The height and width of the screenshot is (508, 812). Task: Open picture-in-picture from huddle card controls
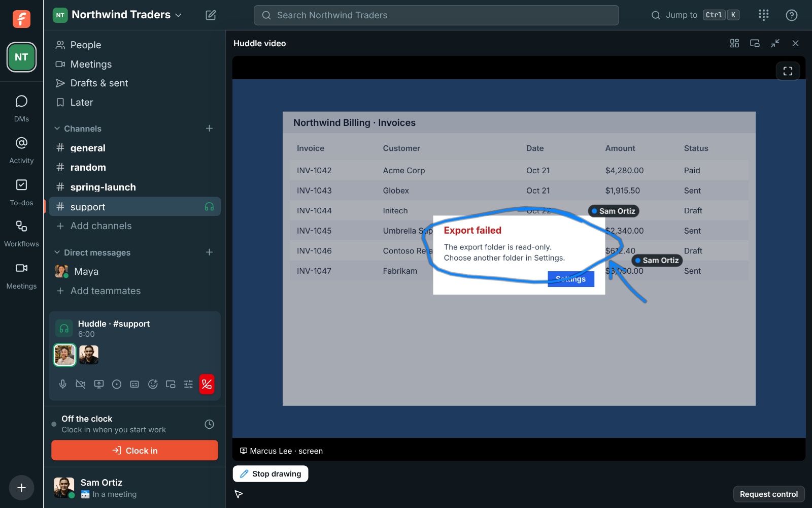pos(171,384)
